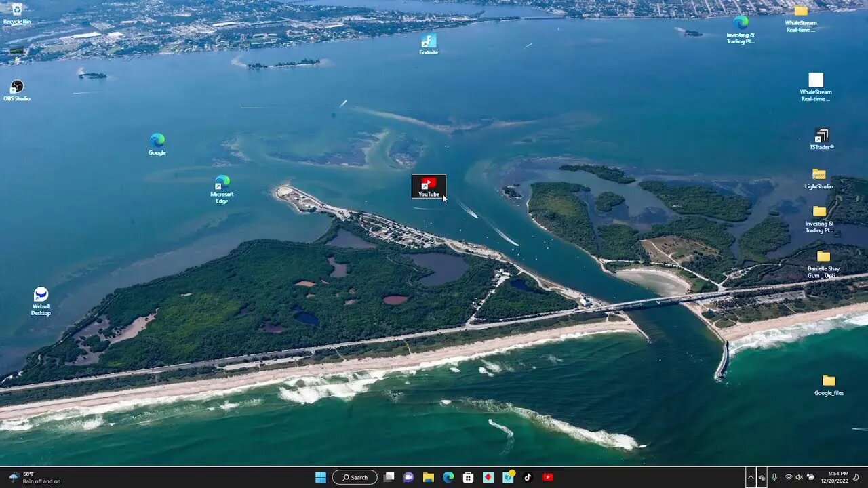Open Microsoft Store from the taskbar
Image resolution: width=868 pixels, height=488 pixels.
point(468,477)
